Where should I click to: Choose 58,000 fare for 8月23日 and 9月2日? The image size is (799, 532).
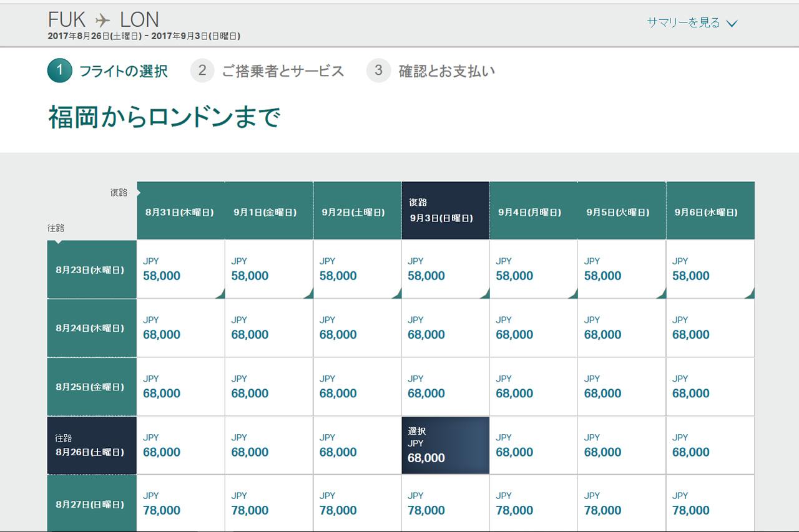coord(357,269)
